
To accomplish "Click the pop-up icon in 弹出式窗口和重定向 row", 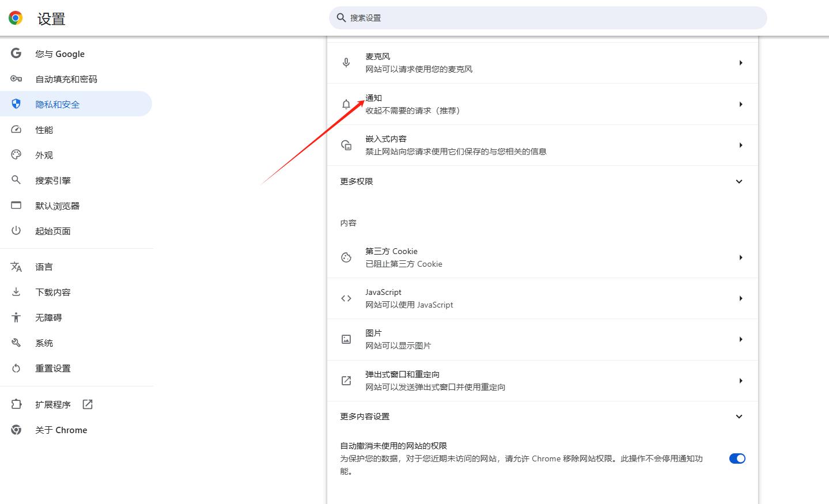I will [x=346, y=381].
